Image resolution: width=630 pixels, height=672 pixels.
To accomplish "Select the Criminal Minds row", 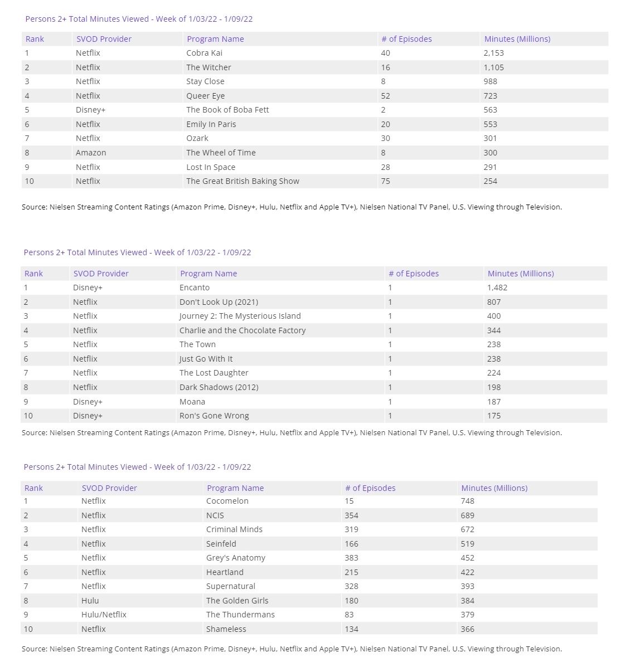I will (234, 529).
